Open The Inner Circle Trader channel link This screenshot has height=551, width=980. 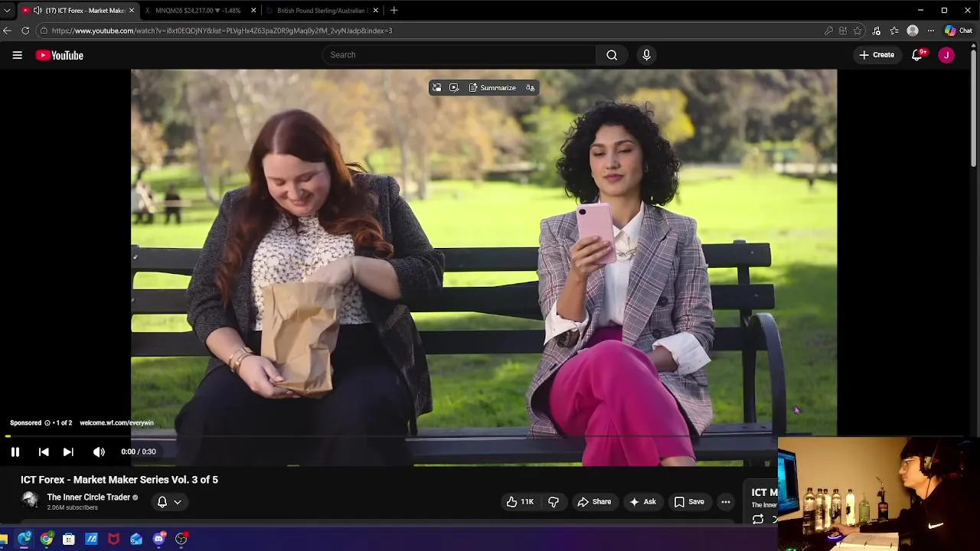click(x=89, y=497)
